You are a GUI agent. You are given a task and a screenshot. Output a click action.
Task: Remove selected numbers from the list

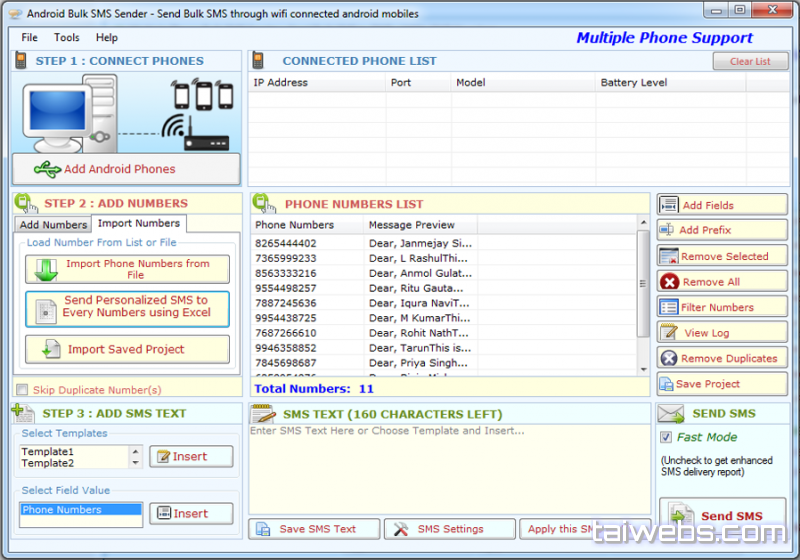(722, 256)
